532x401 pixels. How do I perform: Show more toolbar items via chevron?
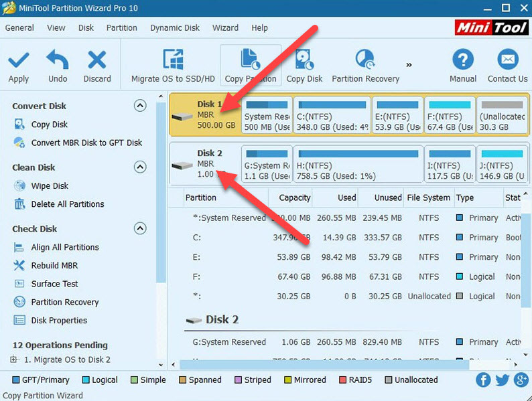tap(409, 65)
